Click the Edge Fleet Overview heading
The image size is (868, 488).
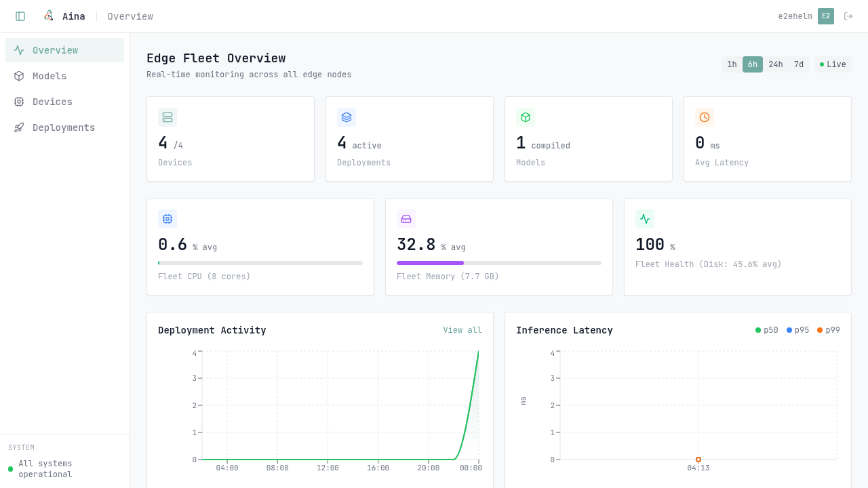coord(216,58)
